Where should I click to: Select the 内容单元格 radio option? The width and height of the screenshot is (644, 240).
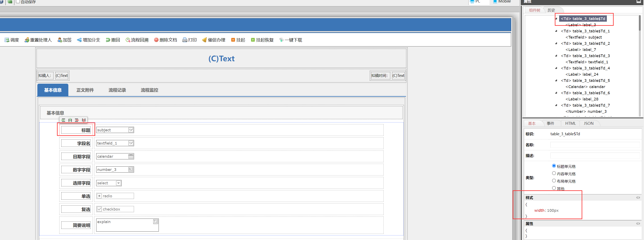pos(554,173)
